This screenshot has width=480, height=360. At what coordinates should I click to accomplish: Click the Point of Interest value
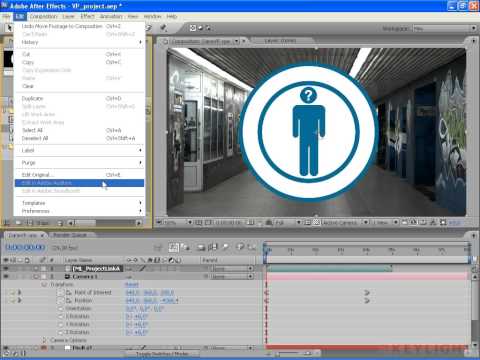pyautogui.click(x=149, y=292)
